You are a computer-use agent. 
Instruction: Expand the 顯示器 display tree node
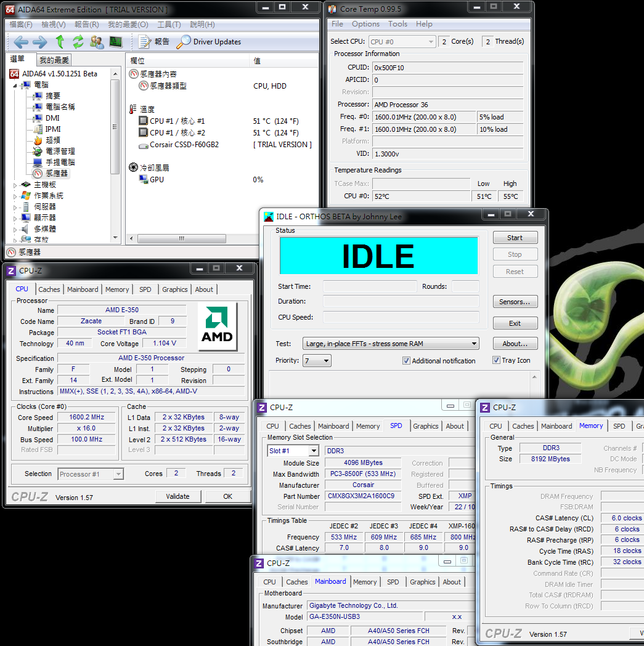[x=15, y=219]
